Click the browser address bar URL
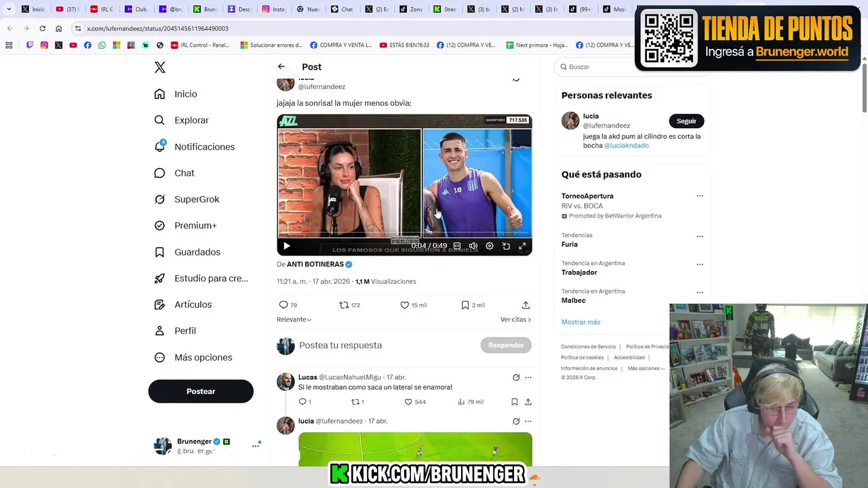The image size is (868, 488). point(157,28)
